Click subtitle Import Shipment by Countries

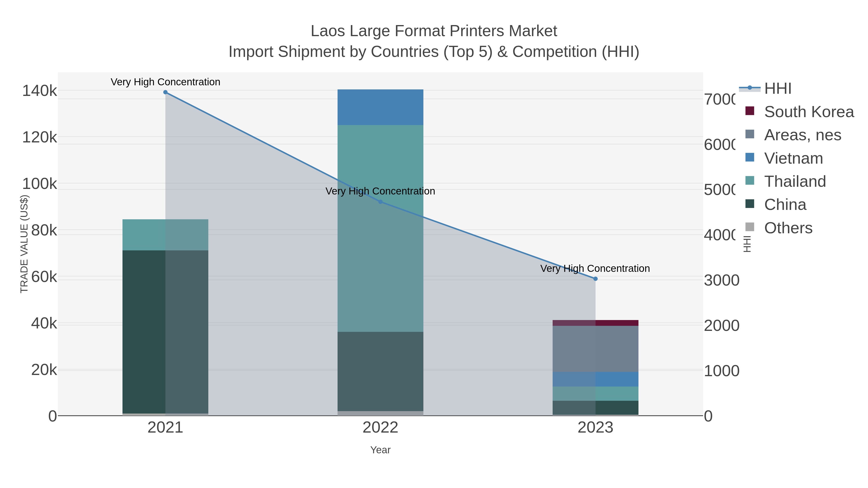point(434,52)
